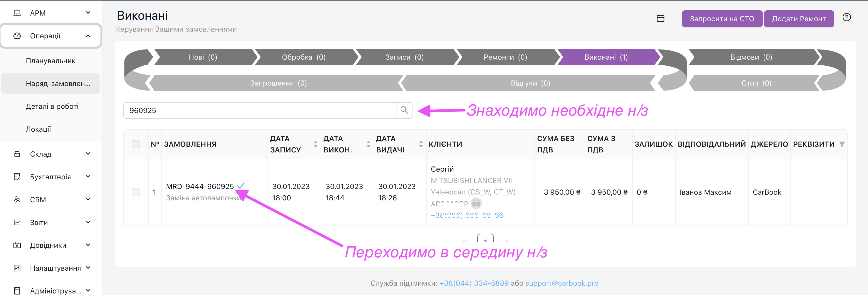Open the calendar date picker icon

pos(660,19)
